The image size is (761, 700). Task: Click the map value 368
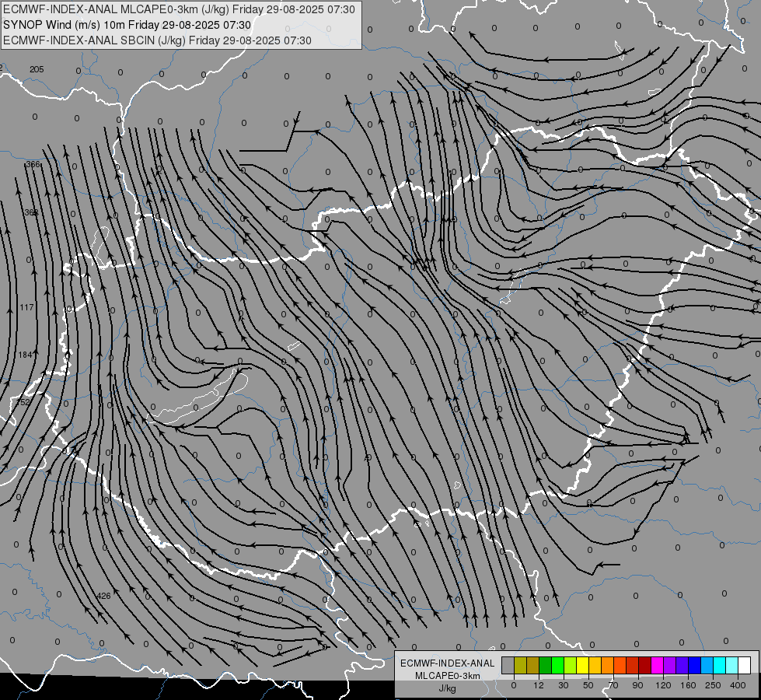click(x=31, y=212)
